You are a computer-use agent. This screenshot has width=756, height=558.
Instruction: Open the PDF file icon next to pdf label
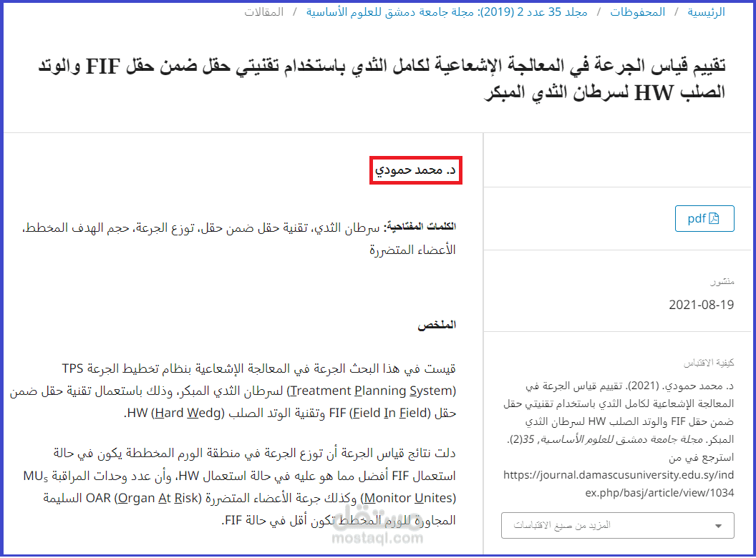pos(714,219)
